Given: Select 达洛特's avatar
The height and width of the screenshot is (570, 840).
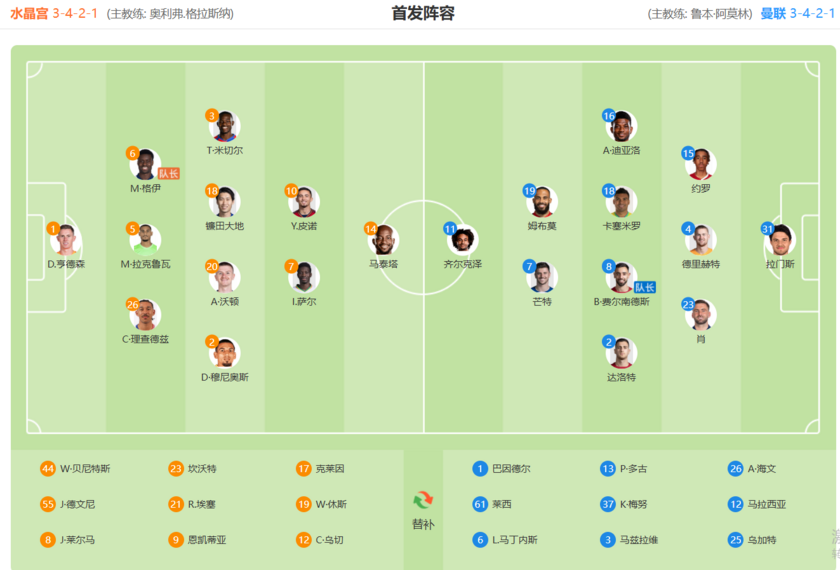Looking at the screenshot, I should 621,353.
